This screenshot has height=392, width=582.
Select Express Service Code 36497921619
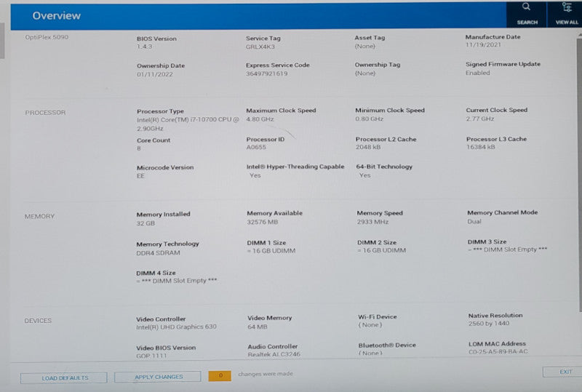266,73
